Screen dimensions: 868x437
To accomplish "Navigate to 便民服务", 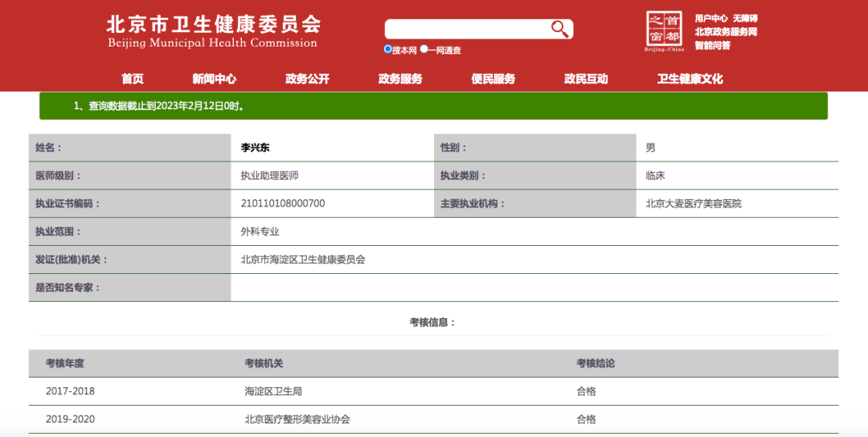I will click(493, 79).
